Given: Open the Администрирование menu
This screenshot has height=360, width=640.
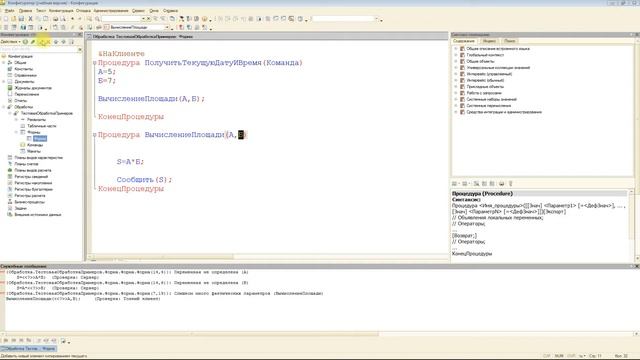Looking at the screenshot, I should 111,11.
